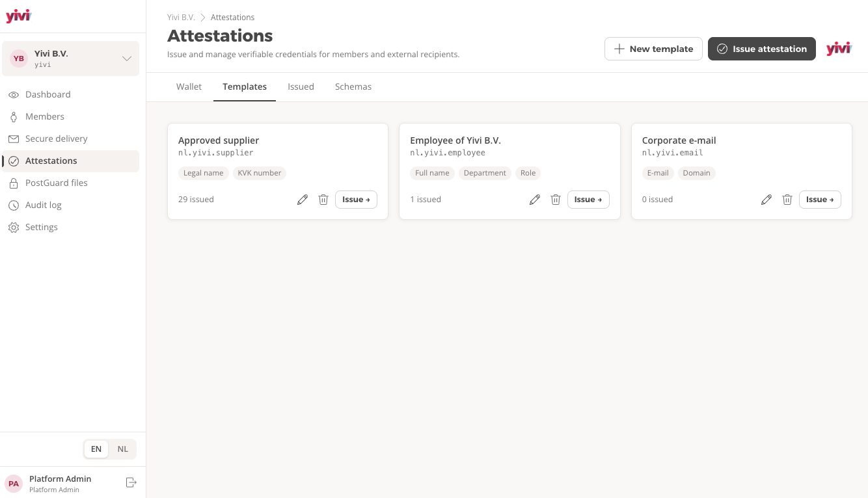Click the PA user avatar
Image resolution: width=868 pixels, height=498 pixels.
[14, 484]
